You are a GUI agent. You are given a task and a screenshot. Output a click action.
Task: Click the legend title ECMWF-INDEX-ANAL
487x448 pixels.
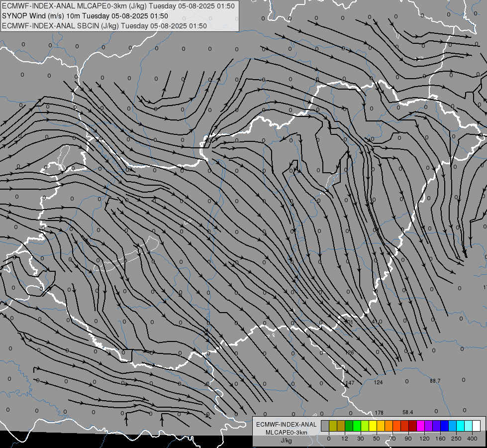pyautogui.click(x=287, y=425)
